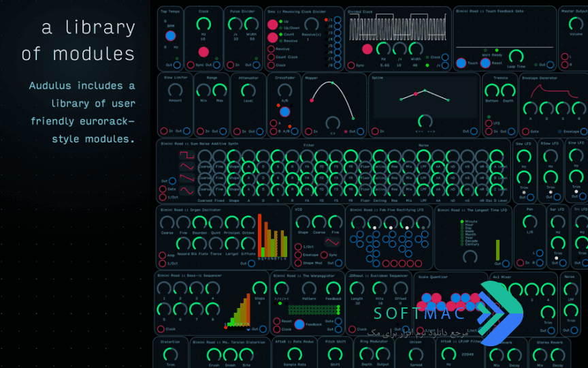
Task: Click the blue Reset button in Touch Feedback Gate
Action: point(485,63)
